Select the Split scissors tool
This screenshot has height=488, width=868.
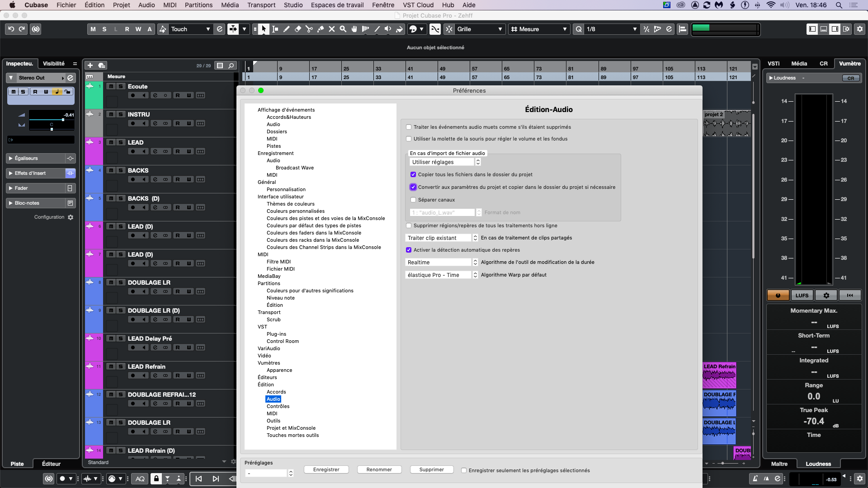point(309,29)
